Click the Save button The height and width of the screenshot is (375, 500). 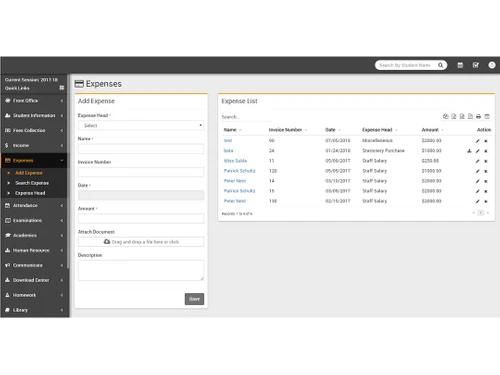tap(194, 299)
